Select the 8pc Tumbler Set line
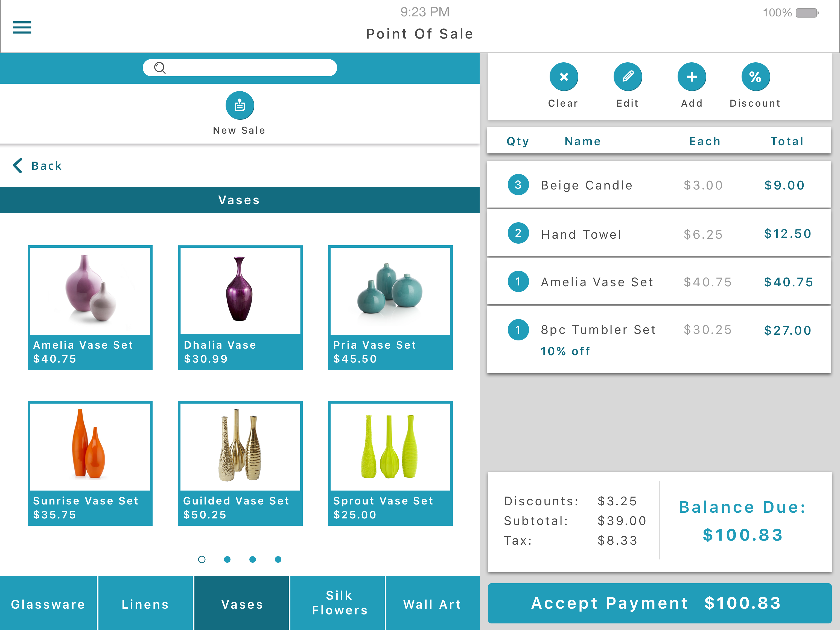 (x=659, y=339)
